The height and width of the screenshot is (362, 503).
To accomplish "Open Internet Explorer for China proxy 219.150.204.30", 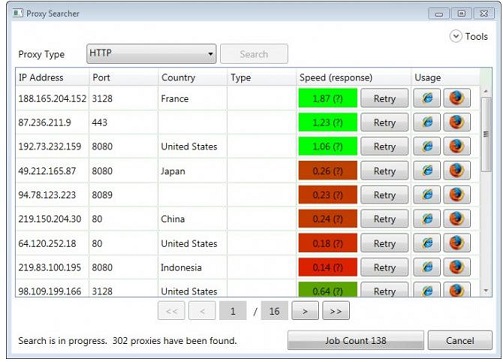I will [427, 219].
